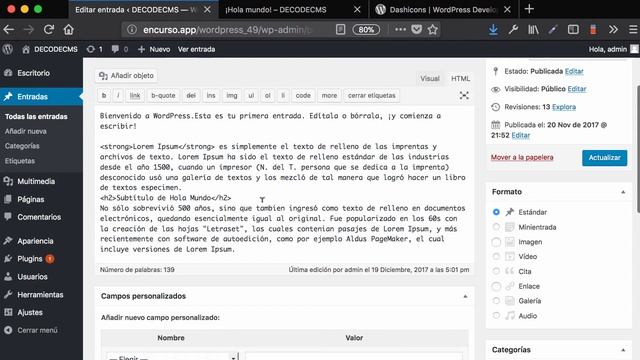Explore the 13 revisions link
Viewport: 640px width, 360px height.
(564, 107)
